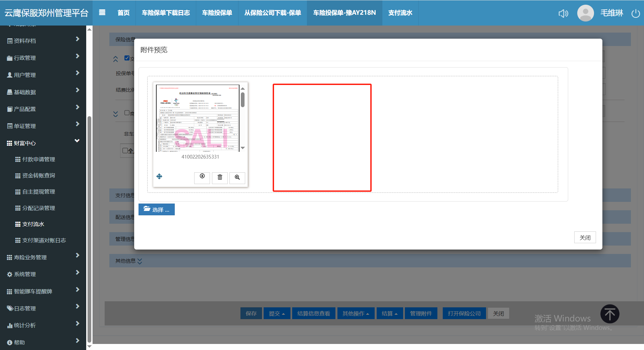This screenshot has height=350, width=644.
Task: Click the 资料存档 sidebar icon
Action: coord(10,41)
